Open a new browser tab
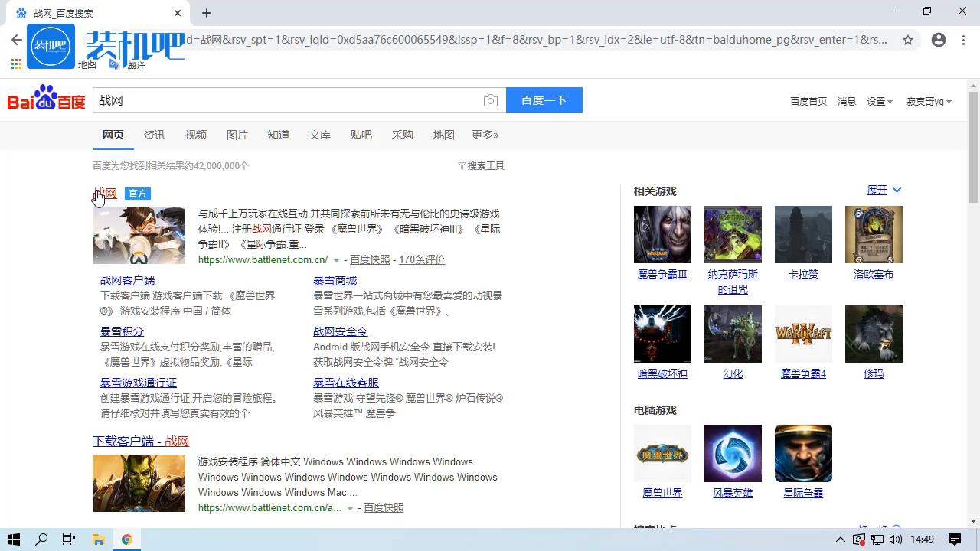Screen dimensions: 980x551 207,13
